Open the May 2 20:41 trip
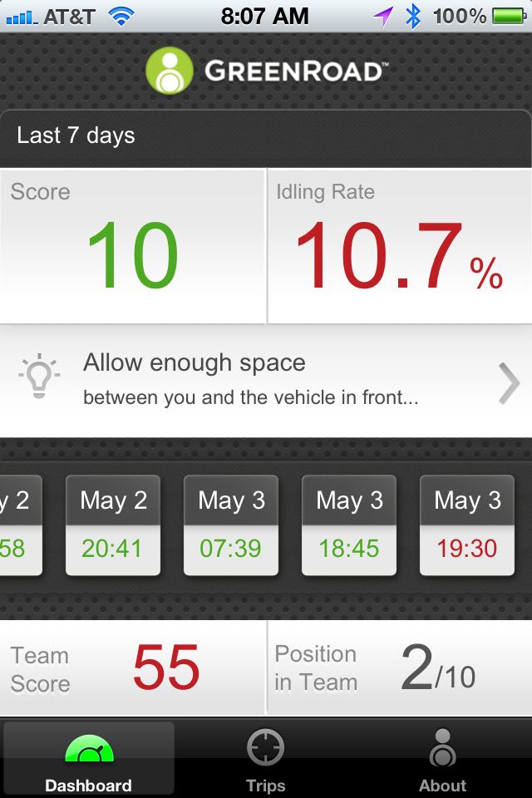This screenshot has width=532, height=798. point(113,525)
